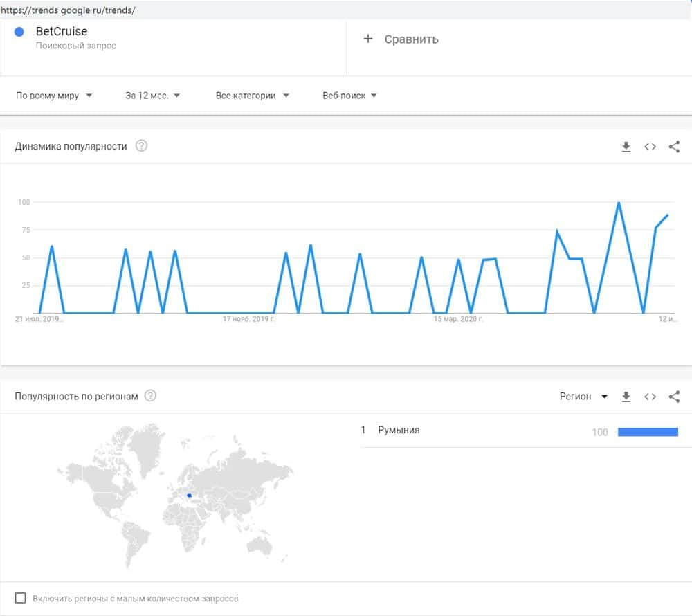The width and height of the screenshot is (692, 616).
Task: Click the highest peak on trend chart
Action: coord(618,203)
